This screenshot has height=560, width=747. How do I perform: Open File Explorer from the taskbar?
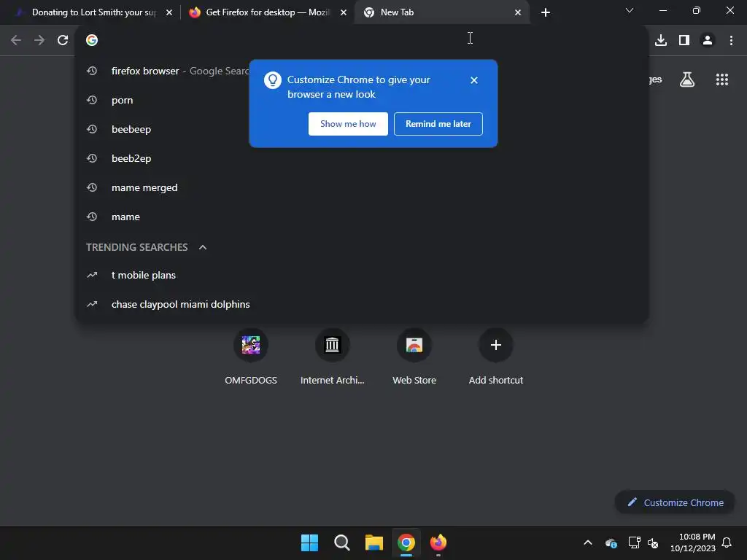(x=374, y=542)
